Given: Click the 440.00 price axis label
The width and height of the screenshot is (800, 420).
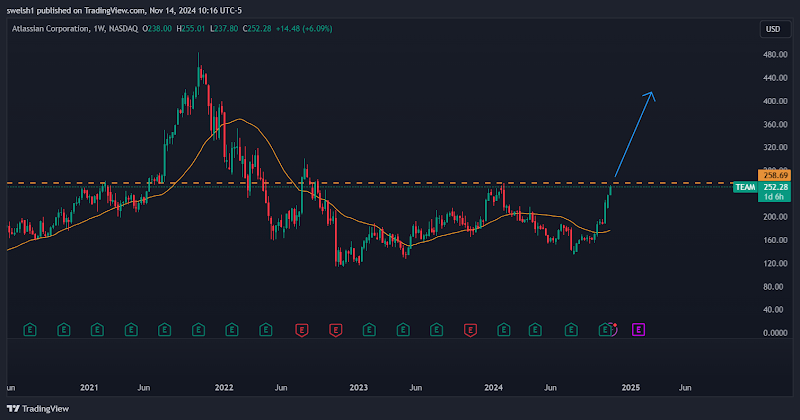Looking at the screenshot, I should click(775, 78).
